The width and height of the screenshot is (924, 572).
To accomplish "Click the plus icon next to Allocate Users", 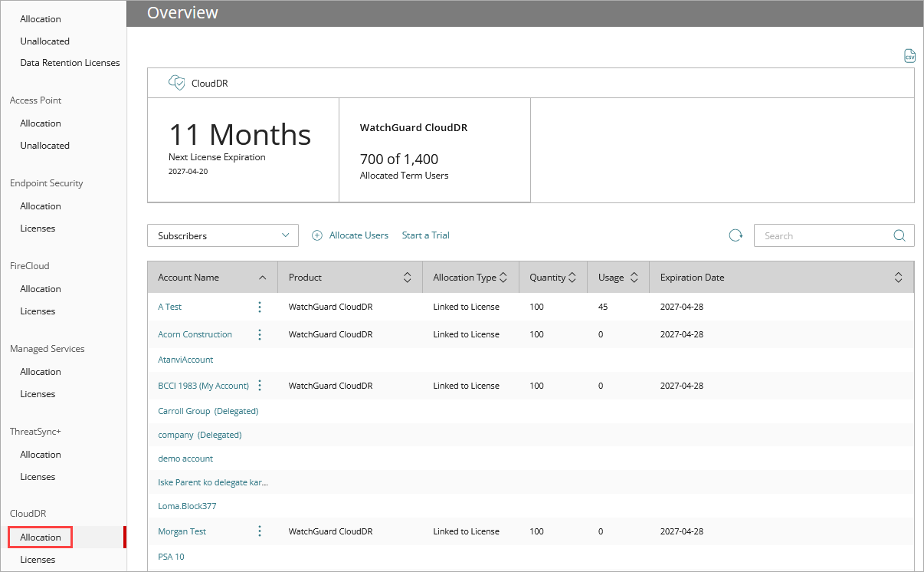I will [x=317, y=235].
